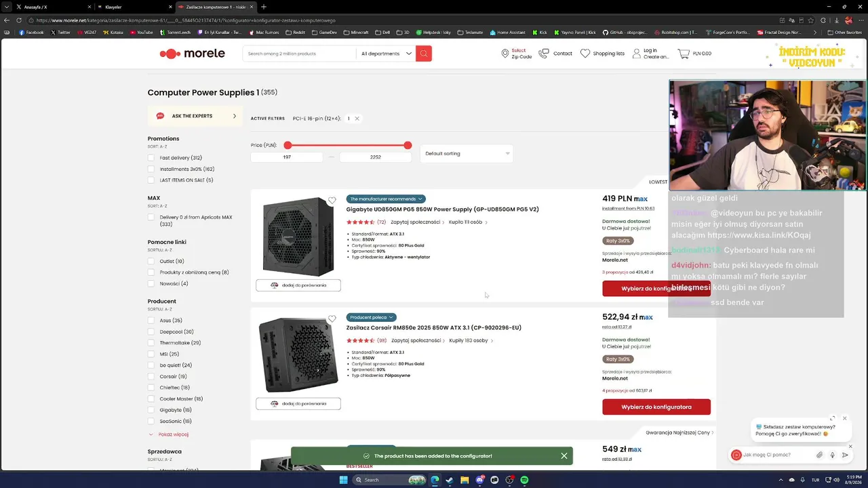This screenshot has width=868, height=488.
Task: Open the GameDev bookmark folder
Action: [323, 32]
